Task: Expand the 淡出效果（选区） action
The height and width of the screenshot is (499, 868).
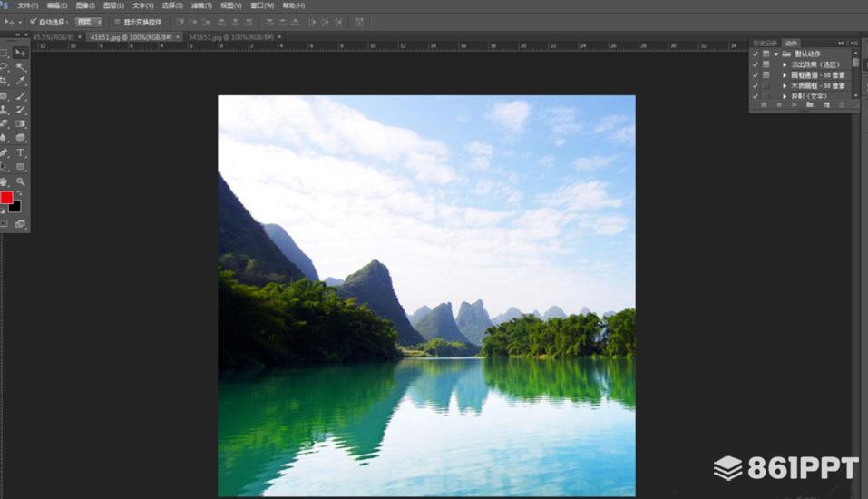Action: (x=785, y=64)
